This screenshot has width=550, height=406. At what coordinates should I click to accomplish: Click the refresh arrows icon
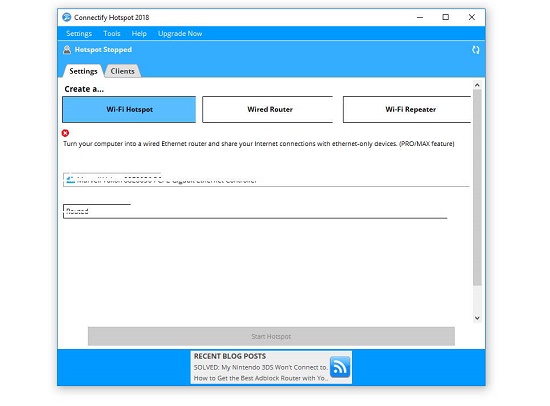tap(475, 50)
